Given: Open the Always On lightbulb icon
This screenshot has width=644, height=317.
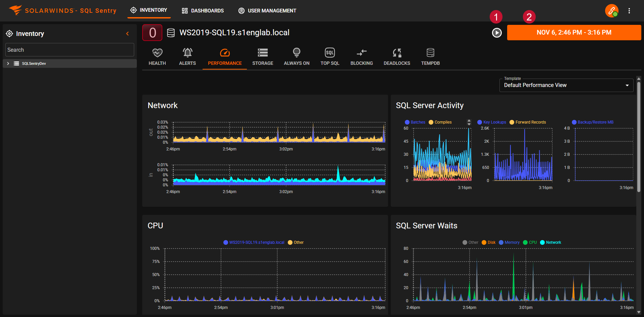Looking at the screenshot, I should pos(297,53).
